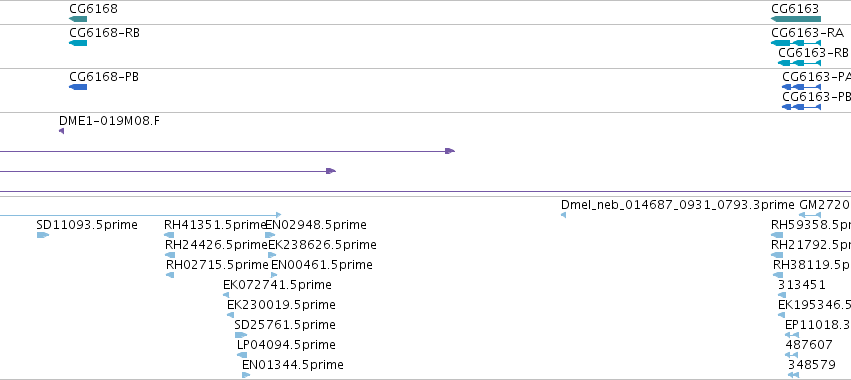This screenshot has height=380, width=851.
Task: Click the LP04094.5prime EST glyph
Action: 242,355
